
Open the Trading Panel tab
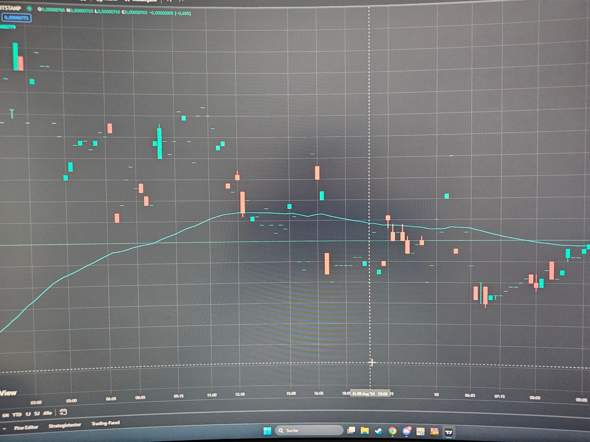tap(106, 424)
